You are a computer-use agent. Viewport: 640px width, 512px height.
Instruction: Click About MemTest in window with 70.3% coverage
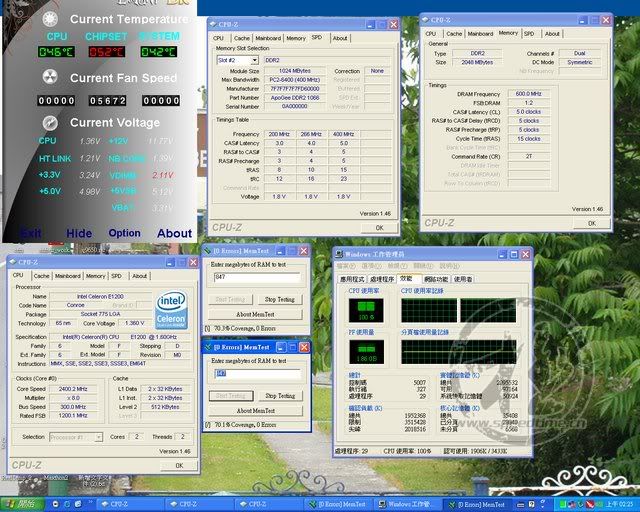click(x=256, y=314)
